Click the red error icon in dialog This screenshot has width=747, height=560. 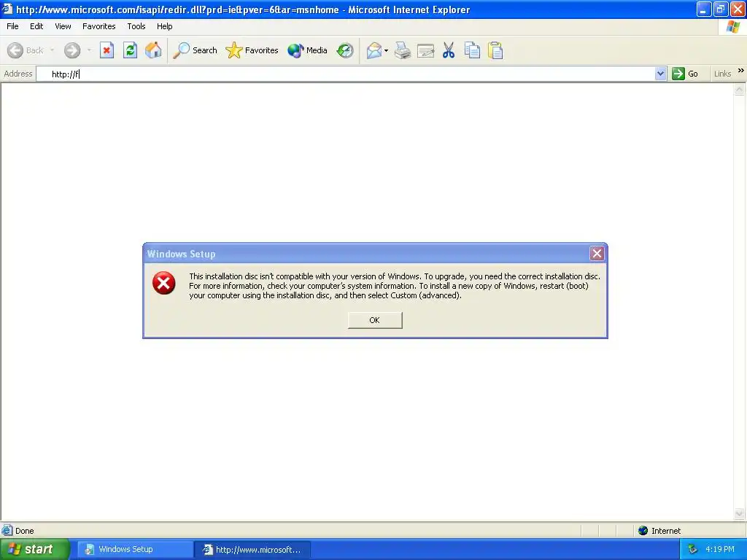pos(164,284)
